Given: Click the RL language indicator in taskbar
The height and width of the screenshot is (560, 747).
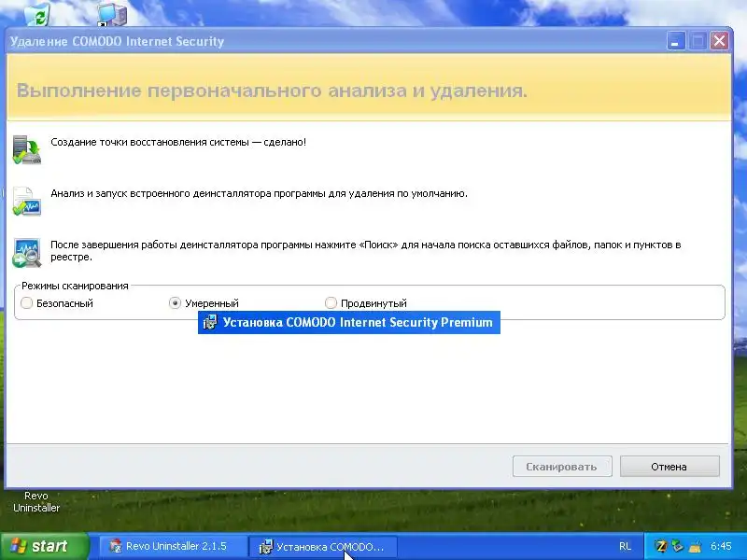Looking at the screenshot, I should click(626, 546).
